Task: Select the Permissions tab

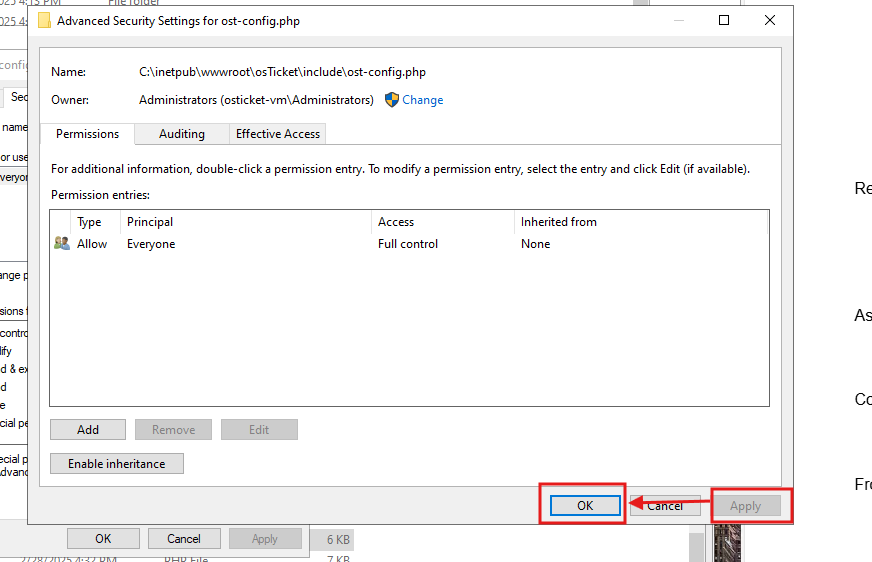Action: [87, 134]
